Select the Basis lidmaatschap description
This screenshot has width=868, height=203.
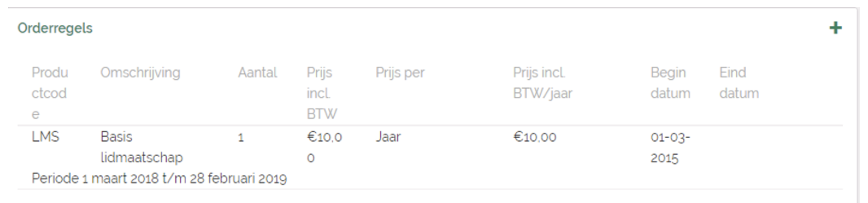click(x=141, y=147)
